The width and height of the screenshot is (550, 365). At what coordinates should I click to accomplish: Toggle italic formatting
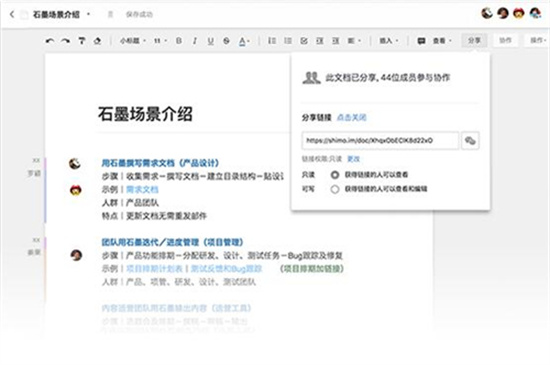195,41
